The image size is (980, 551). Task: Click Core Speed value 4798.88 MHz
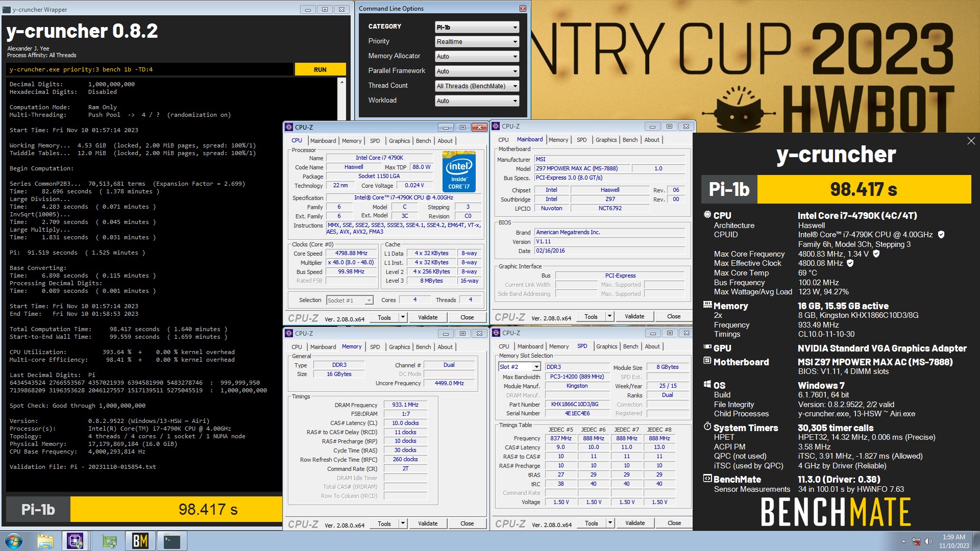[351, 254]
